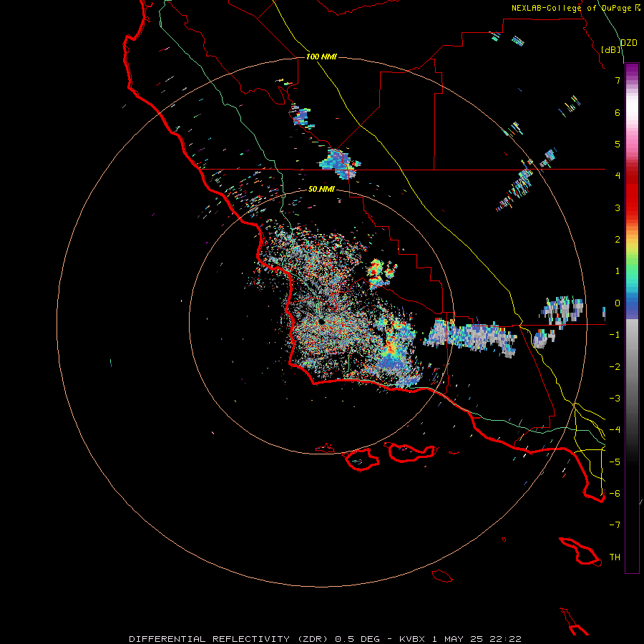Screen dimensions: 644x644
Task: Click the -3 value on the scale
Action: pos(615,399)
